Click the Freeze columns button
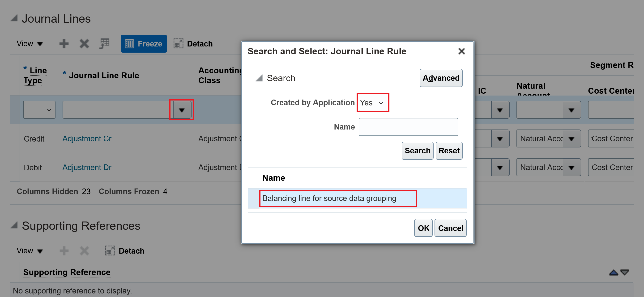644x297 pixels. point(144,44)
